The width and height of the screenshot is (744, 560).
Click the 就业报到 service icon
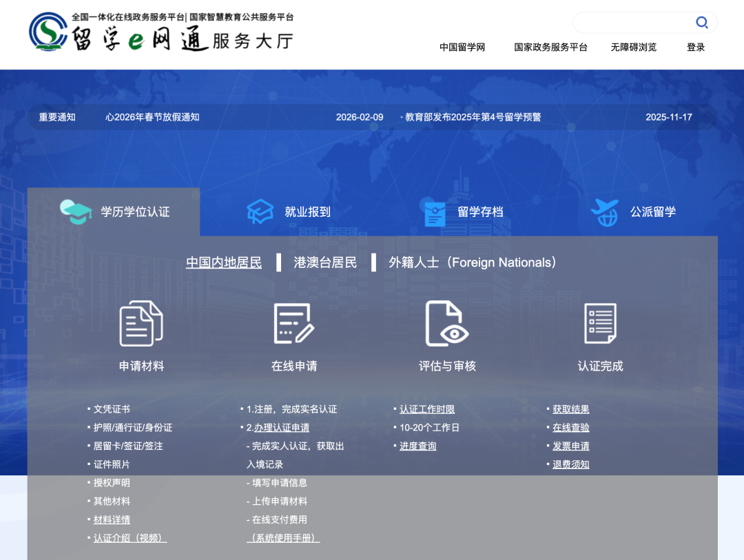(x=259, y=210)
